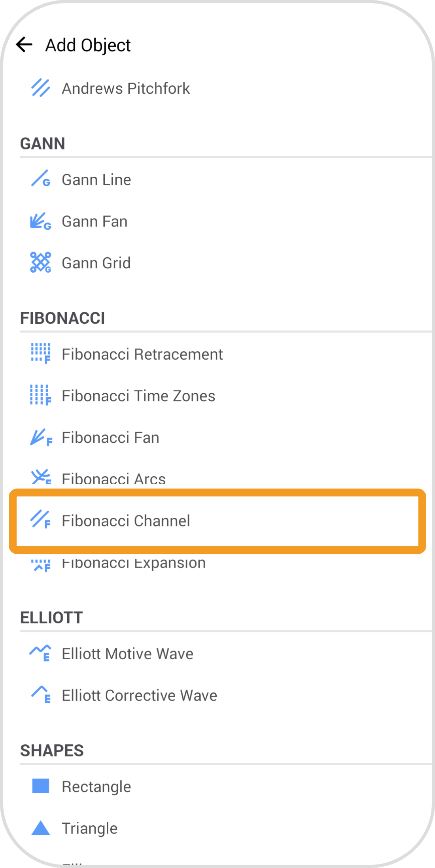Select the Elliott Corrective Wave icon
Image resolution: width=435 pixels, height=868 pixels.
(40, 695)
